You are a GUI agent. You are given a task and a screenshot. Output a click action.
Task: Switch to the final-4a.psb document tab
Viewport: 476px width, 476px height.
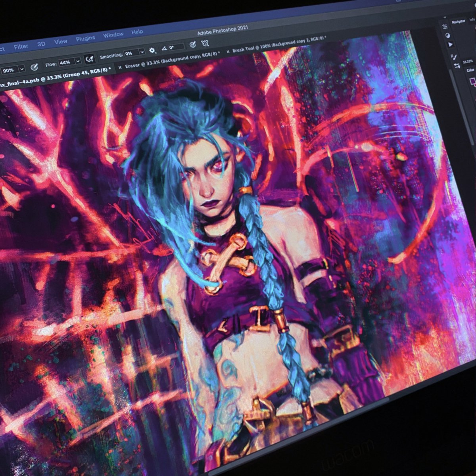(55, 77)
